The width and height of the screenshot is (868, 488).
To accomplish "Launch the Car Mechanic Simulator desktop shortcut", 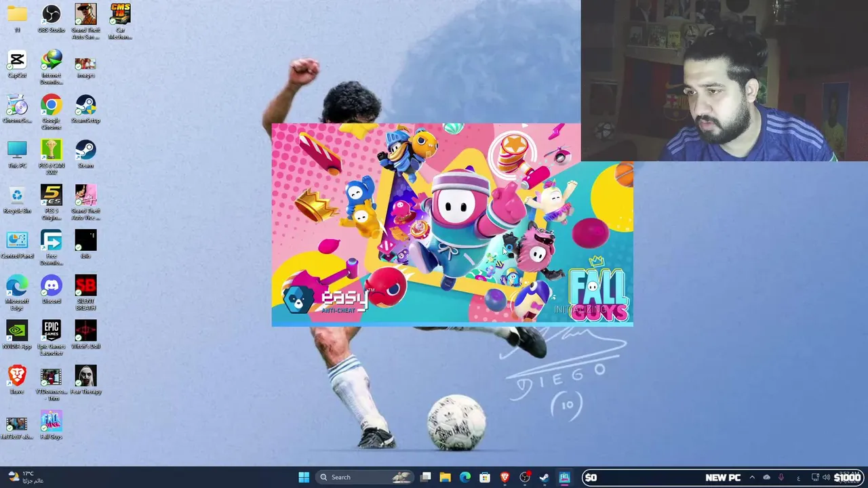I will pos(120,22).
